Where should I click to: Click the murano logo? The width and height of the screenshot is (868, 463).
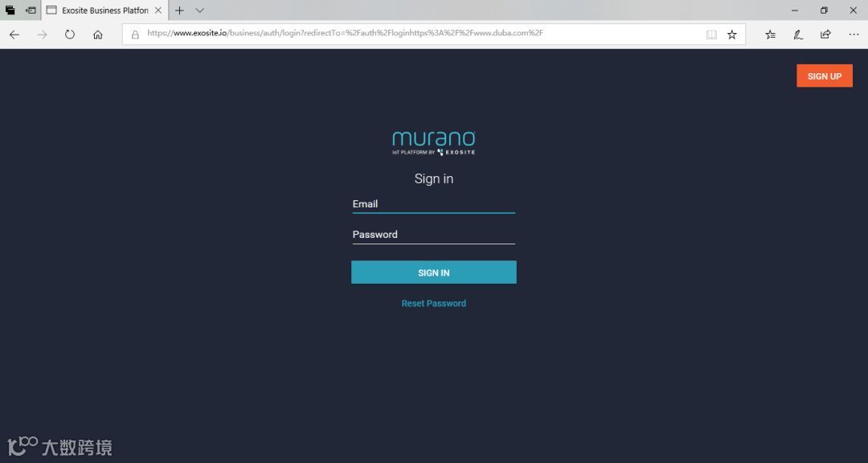(433, 142)
